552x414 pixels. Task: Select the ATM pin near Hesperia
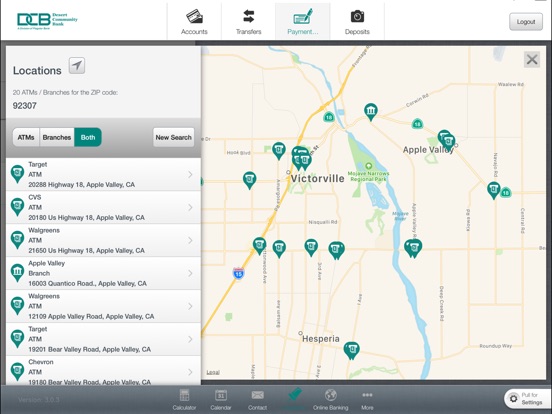tap(351, 350)
